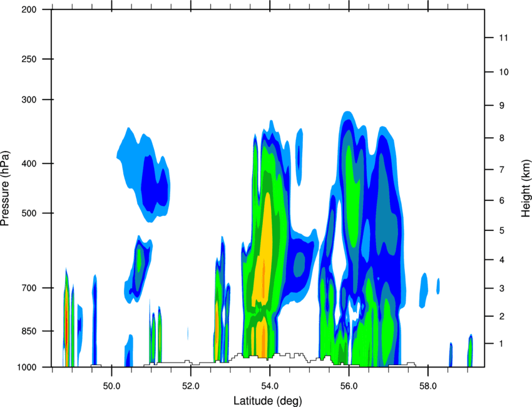Screen dimensions: 532x407
Task: Click the 1 km height label
Action: [501, 344]
